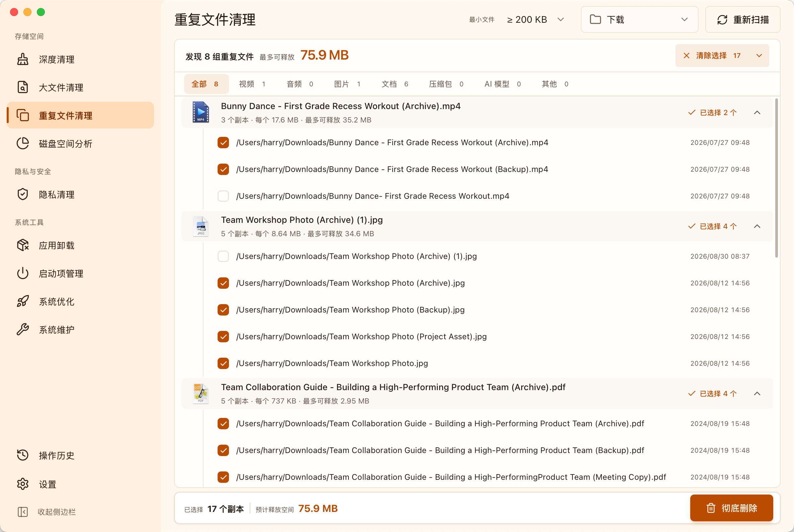
Task: Switch to the 压缩包 tab
Action: click(x=446, y=84)
